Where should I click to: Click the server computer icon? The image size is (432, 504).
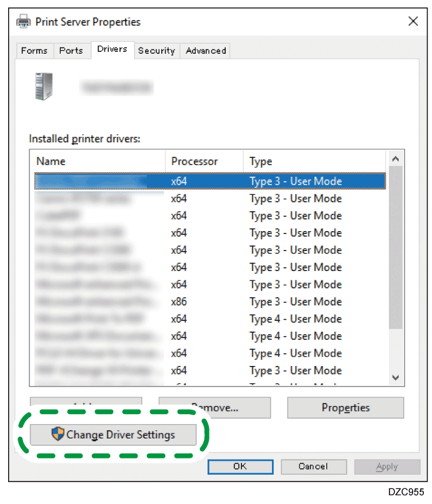(43, 87)
